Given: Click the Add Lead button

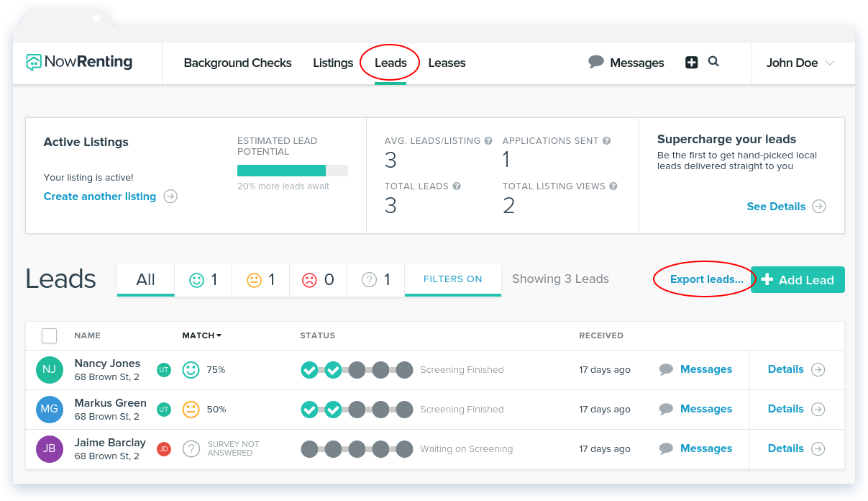Looking at the screenshot, I should [x=798, y=280].
